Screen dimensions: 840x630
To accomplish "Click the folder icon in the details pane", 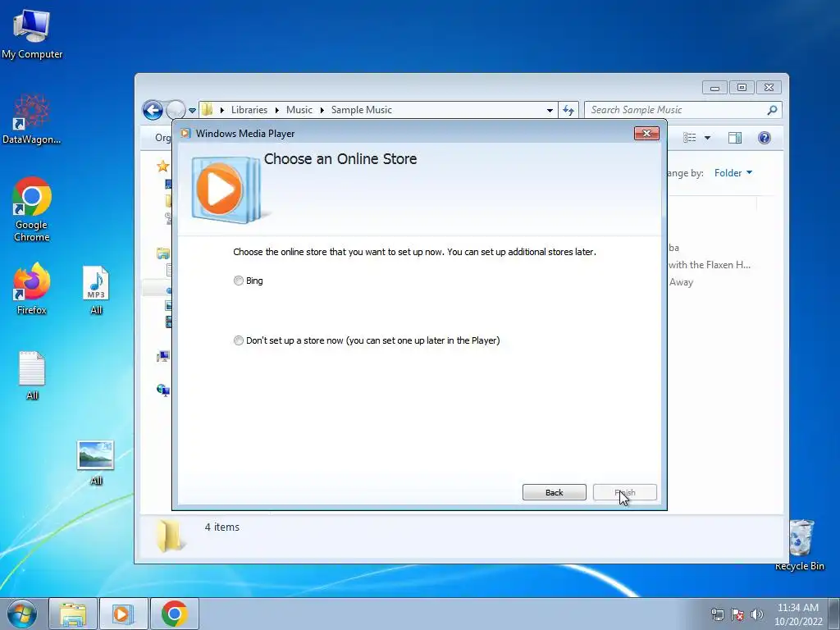I will point(171,535).
